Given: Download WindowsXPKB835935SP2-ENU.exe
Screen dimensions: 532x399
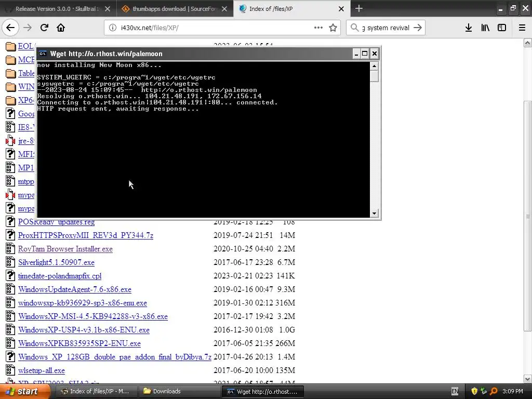Looking at the screenshot, I should pos(79,343).
